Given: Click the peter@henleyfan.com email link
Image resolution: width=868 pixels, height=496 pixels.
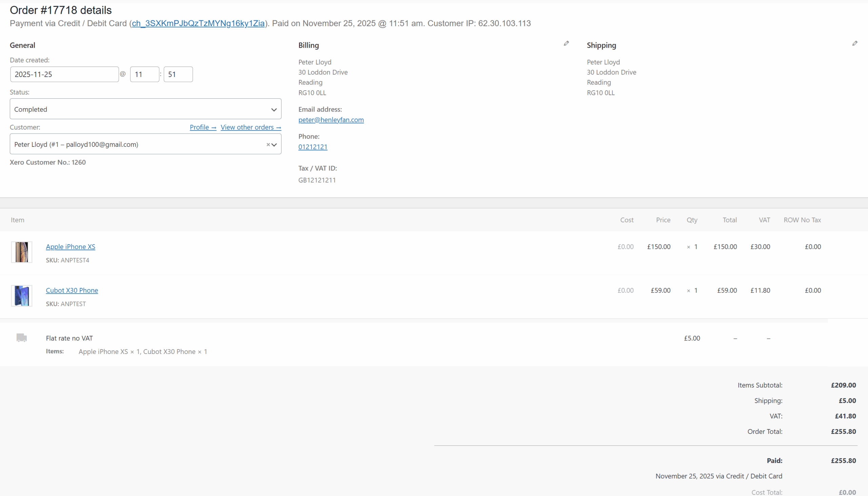Looking at the screenshot, I should (331, 120).
